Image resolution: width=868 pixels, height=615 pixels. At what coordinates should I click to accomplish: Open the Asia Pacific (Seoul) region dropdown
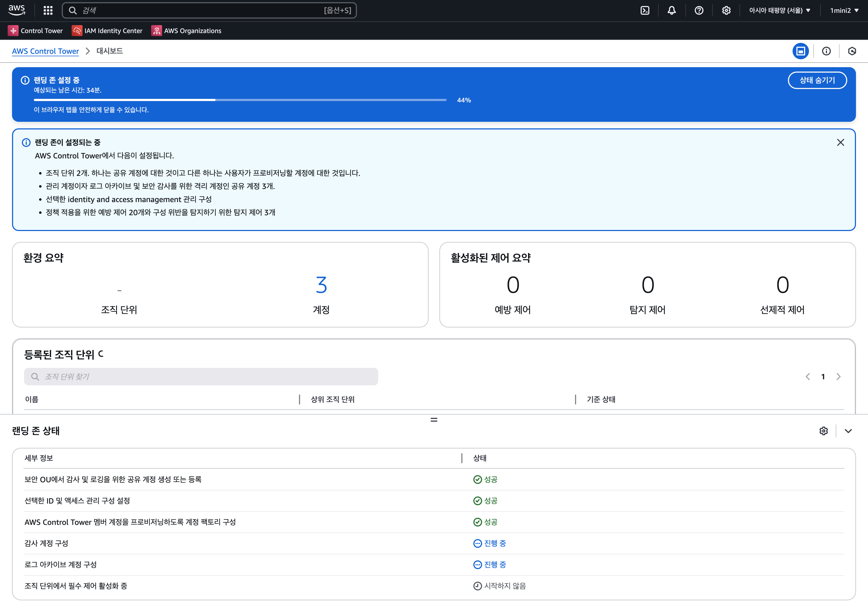(780, 10)
